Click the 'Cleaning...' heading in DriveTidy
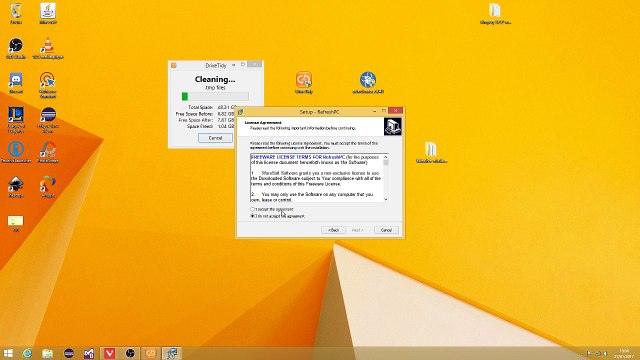The height and width of the screenshot is (360, 640). point(215,79)
